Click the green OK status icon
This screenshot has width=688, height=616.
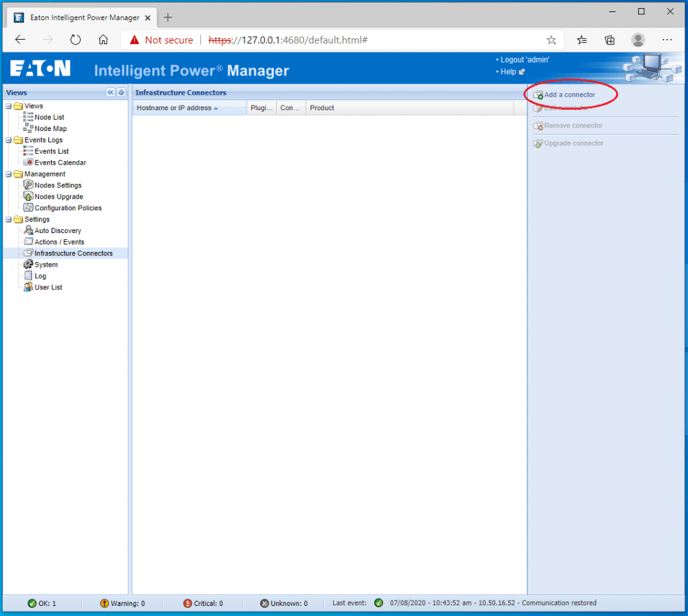tap(32, 603)
